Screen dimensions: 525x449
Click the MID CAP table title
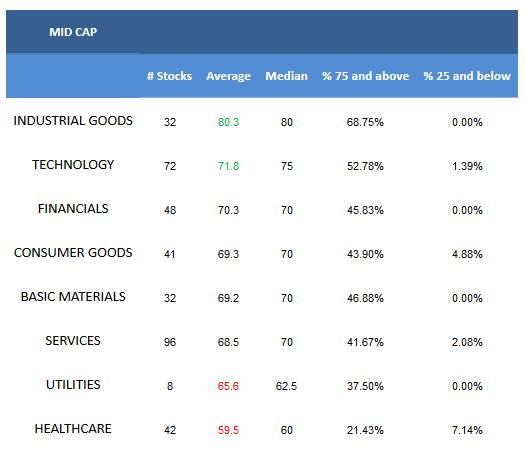(x=73, y=32)
